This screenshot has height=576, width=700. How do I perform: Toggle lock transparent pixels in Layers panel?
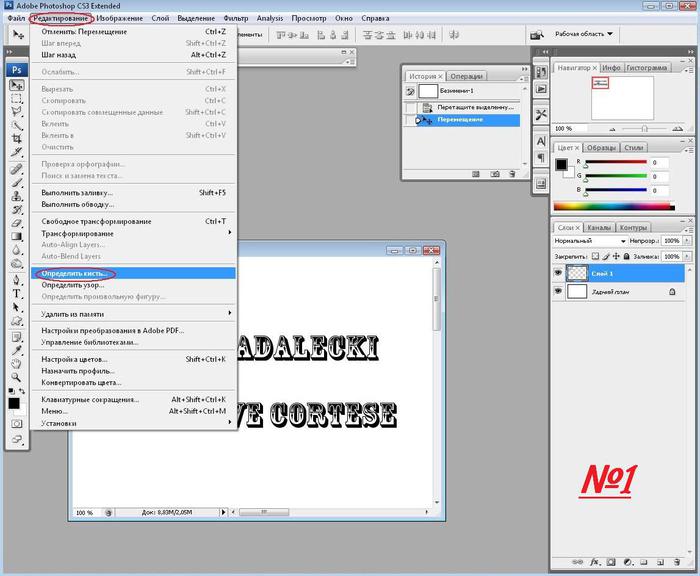point(595,256)
